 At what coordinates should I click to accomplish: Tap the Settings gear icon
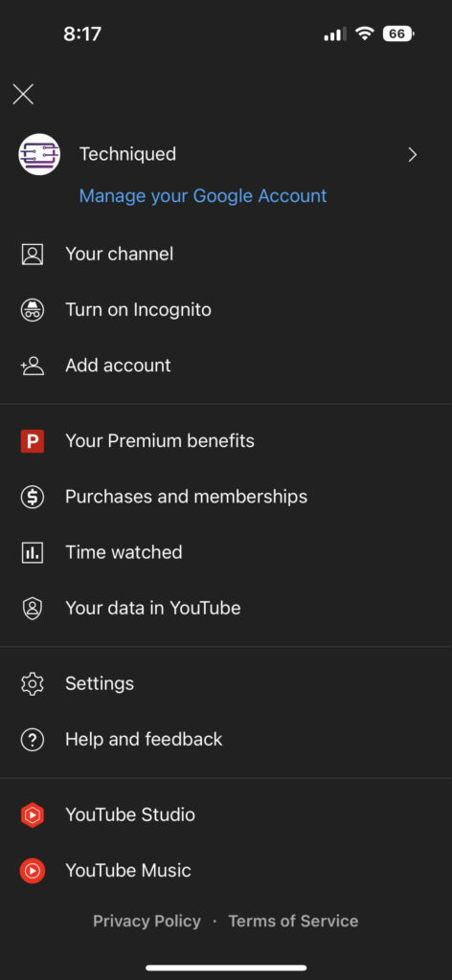33,683
